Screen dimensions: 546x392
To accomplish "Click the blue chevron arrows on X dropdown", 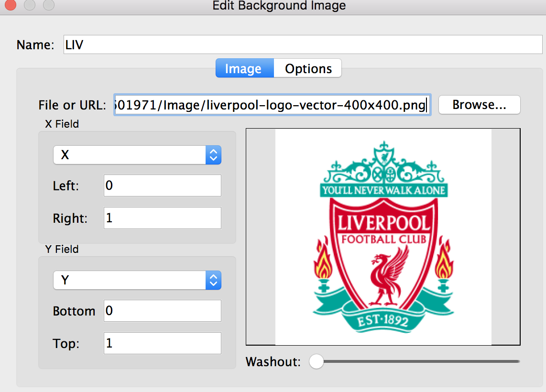I will pyautogui.click(x=213, y=155).
